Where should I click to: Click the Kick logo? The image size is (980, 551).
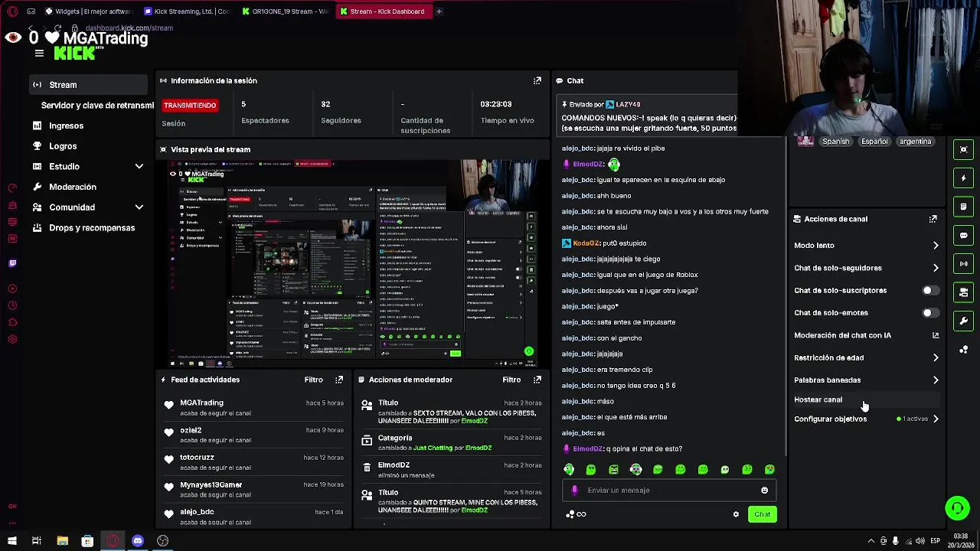coord(75,54)
